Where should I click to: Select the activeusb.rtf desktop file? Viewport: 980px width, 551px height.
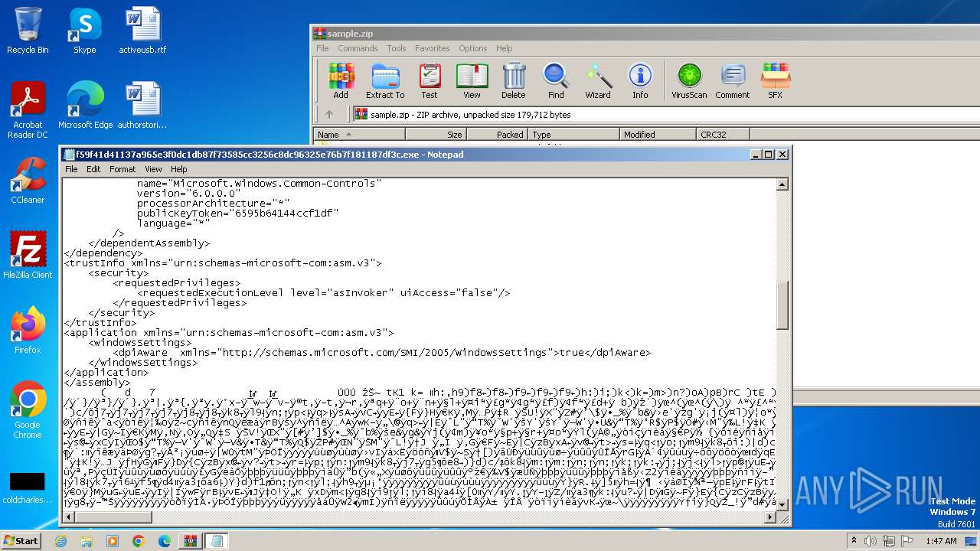(x=142, y=31)
